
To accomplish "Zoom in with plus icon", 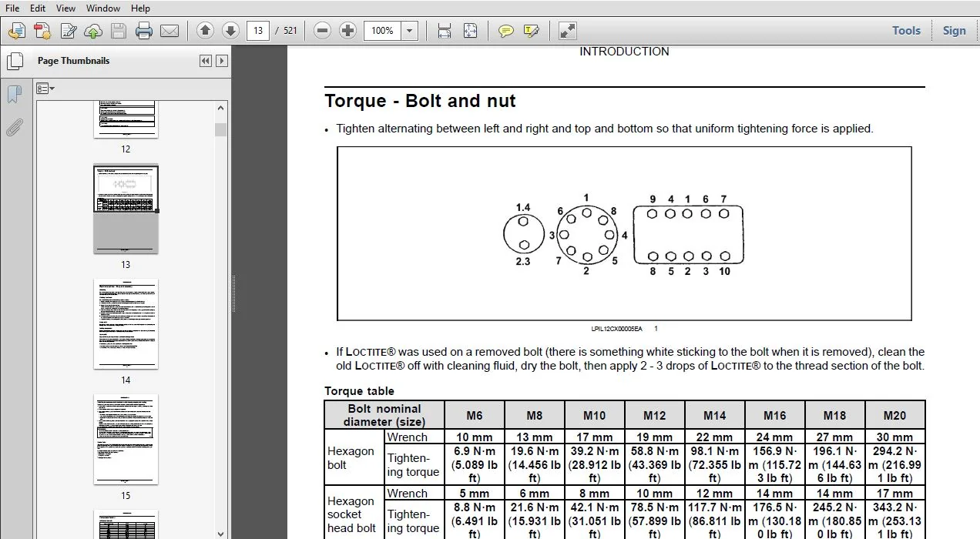I will coord(348,31).
